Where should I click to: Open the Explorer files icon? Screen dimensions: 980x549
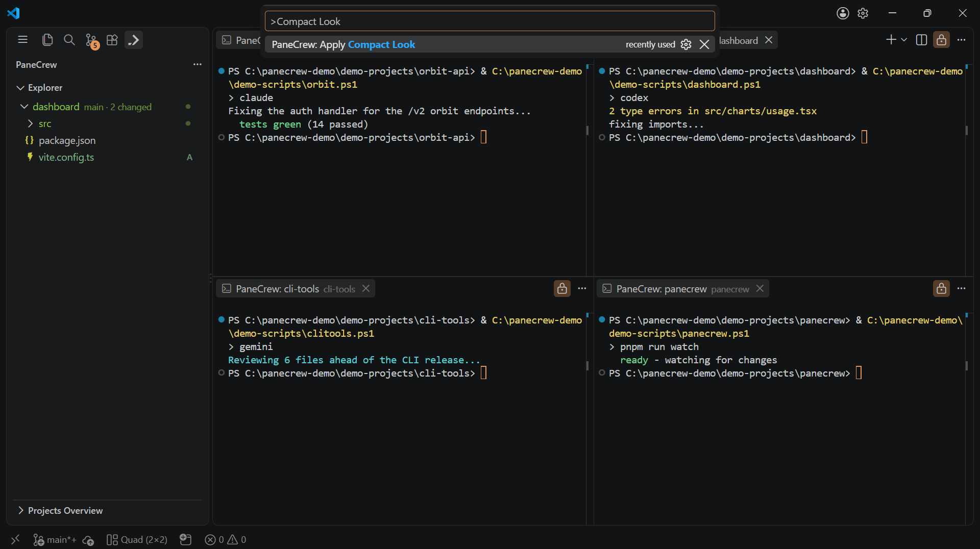click(x=47, y=40)
